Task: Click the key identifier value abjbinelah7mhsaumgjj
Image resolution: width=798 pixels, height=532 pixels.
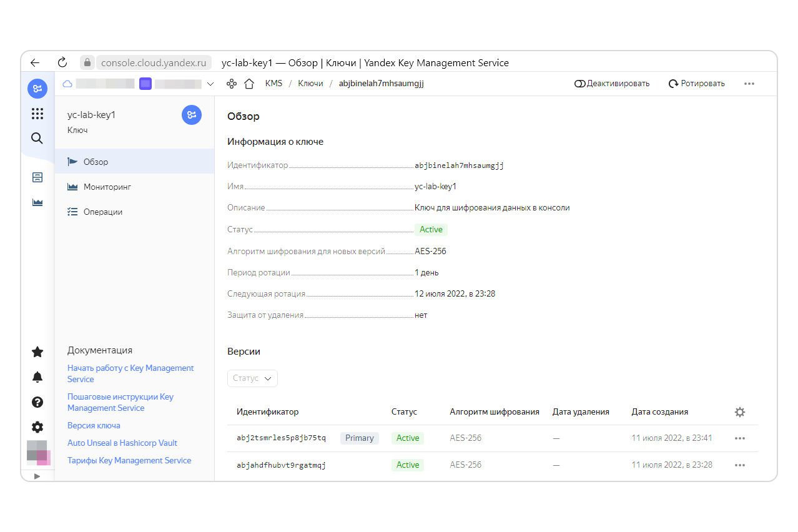Action: coord(459,165)
